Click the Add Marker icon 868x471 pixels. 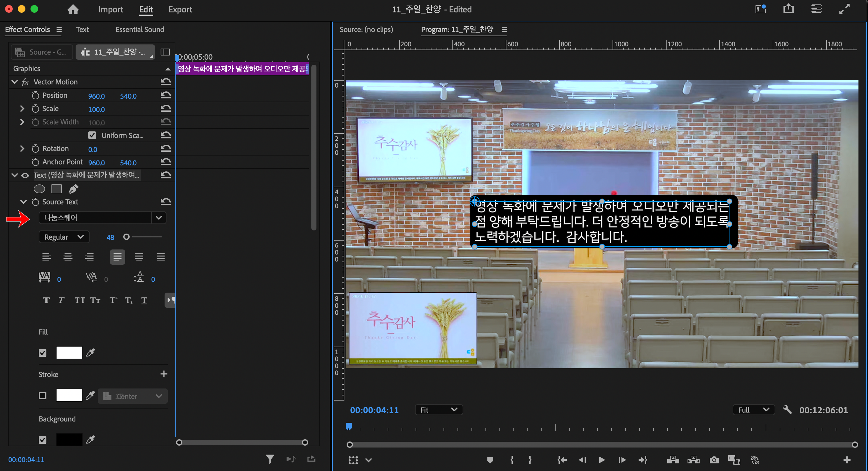coord(490,460)
